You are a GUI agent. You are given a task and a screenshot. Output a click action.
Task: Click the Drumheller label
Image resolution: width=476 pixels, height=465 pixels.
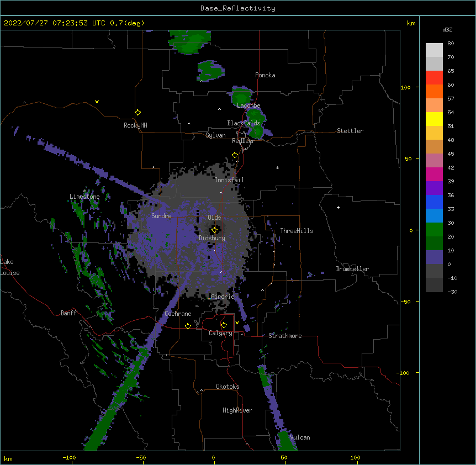[x=352, y=269]
